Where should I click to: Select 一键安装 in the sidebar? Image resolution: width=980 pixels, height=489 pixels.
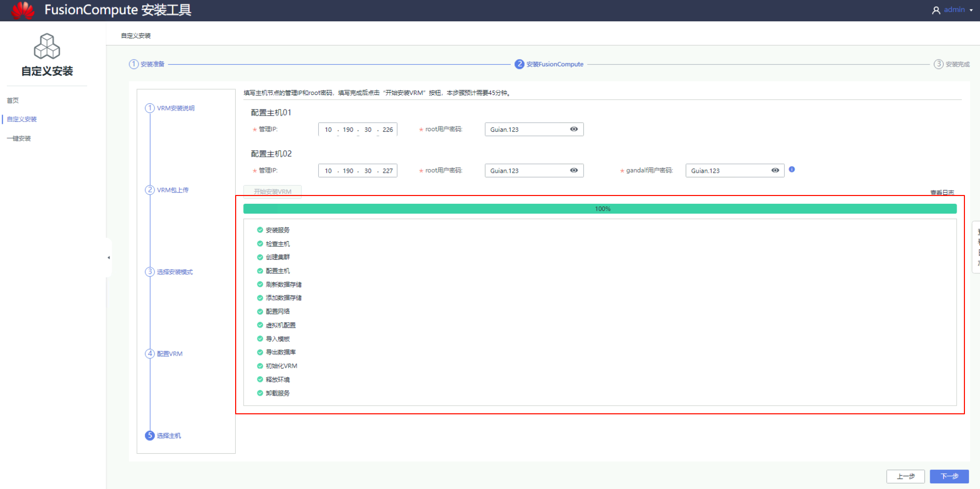click(19, 138)
